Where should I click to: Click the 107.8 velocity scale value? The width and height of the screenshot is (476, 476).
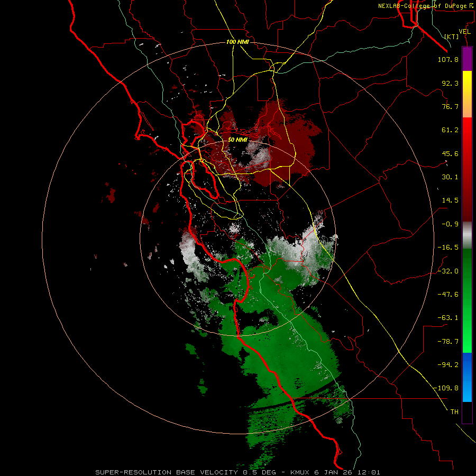tap(448, 59)
